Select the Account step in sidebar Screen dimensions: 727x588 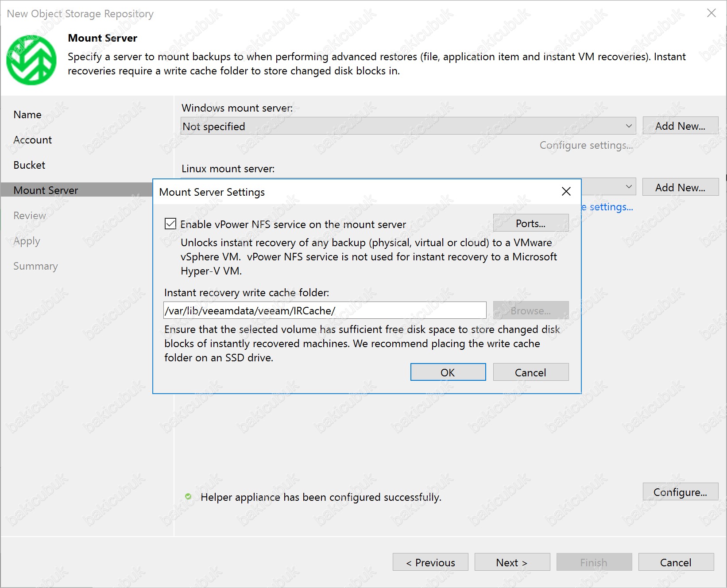33,140
